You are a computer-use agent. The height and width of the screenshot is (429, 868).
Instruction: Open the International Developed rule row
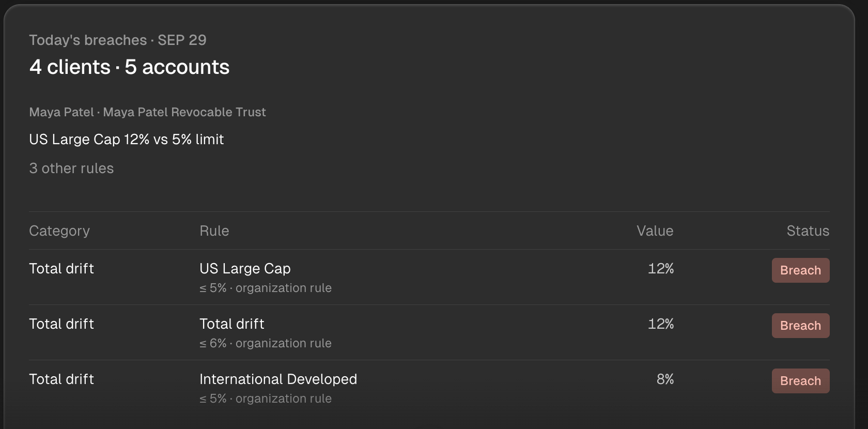click(429, 388)
